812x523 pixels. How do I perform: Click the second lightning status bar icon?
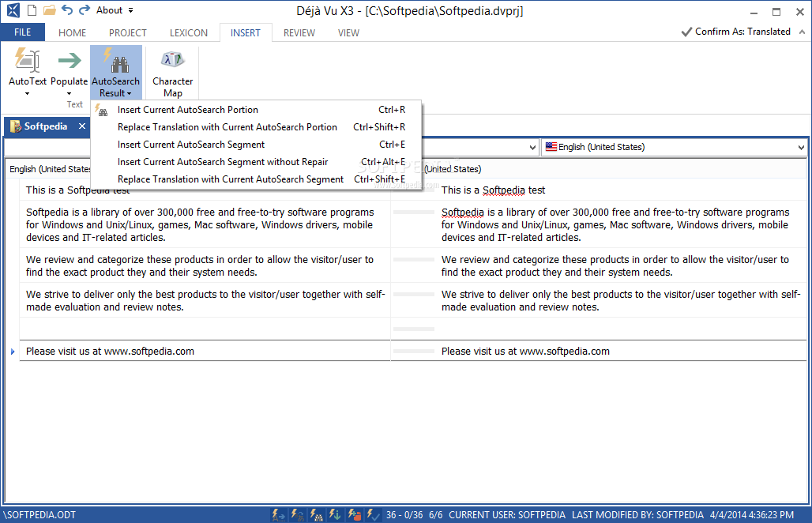297,515
